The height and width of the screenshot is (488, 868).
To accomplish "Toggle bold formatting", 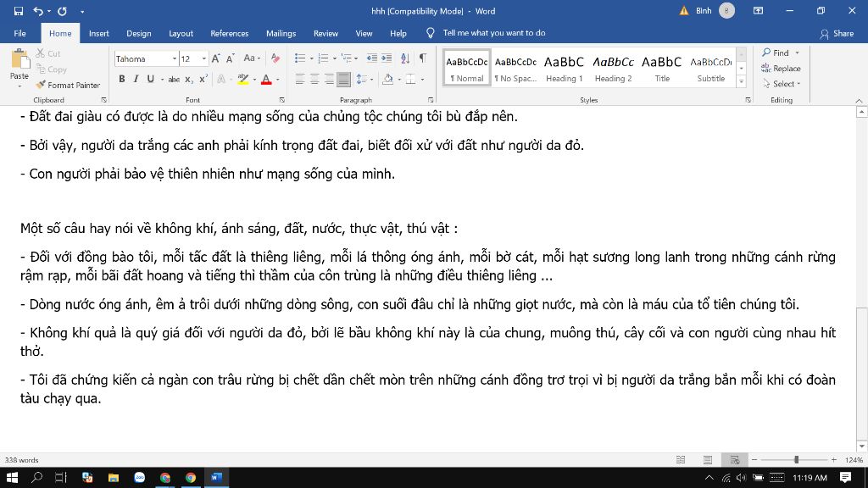I will pos(122,80).
